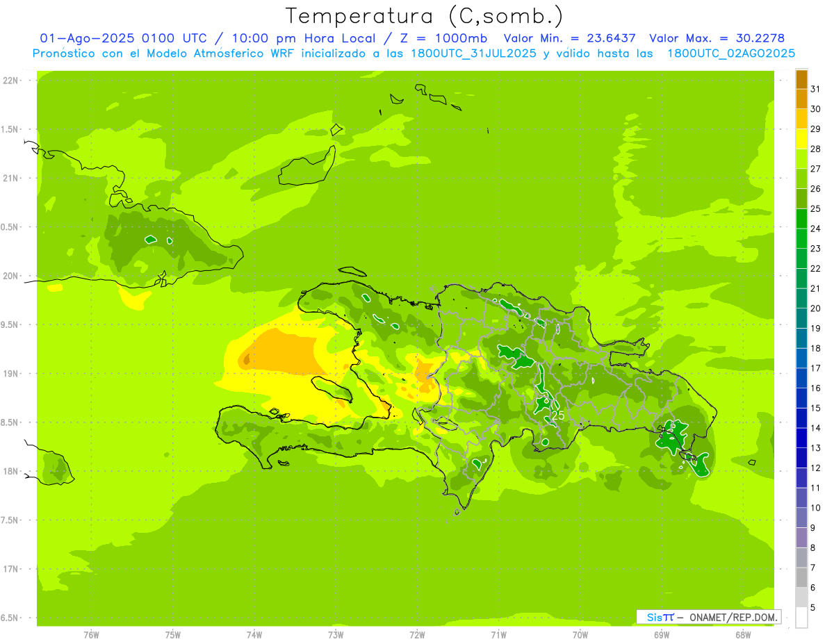Pick the dark blue swatch between 12 and 13
Screen dimensions: 834x644
click(801, 458)
